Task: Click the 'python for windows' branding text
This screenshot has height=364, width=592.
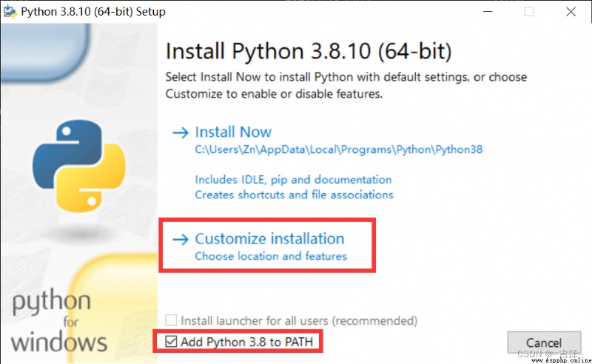Action: [59, 321]
